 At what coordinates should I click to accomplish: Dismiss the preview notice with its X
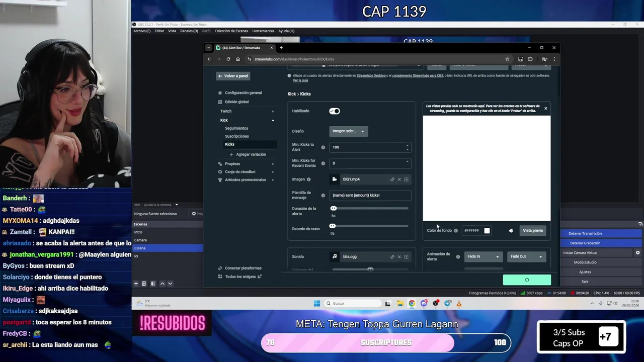pos(545,109)
